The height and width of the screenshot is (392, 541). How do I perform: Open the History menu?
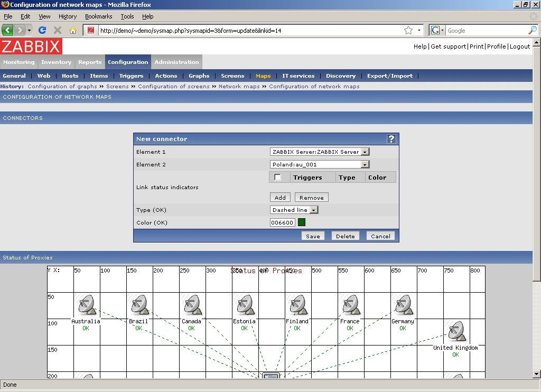67,16
